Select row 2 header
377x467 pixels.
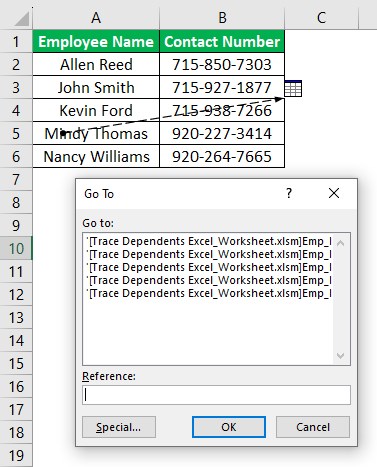(x=16, y=65)
